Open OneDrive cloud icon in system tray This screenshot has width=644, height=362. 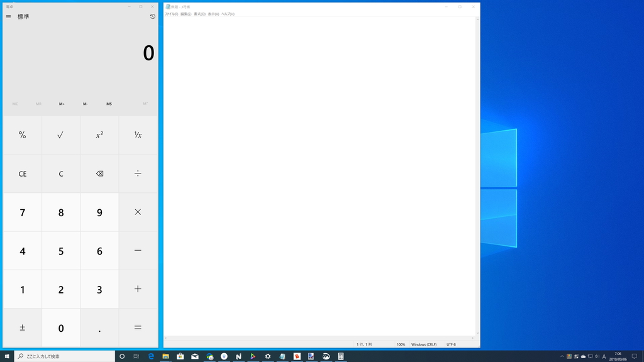click(x=583, y=356)
